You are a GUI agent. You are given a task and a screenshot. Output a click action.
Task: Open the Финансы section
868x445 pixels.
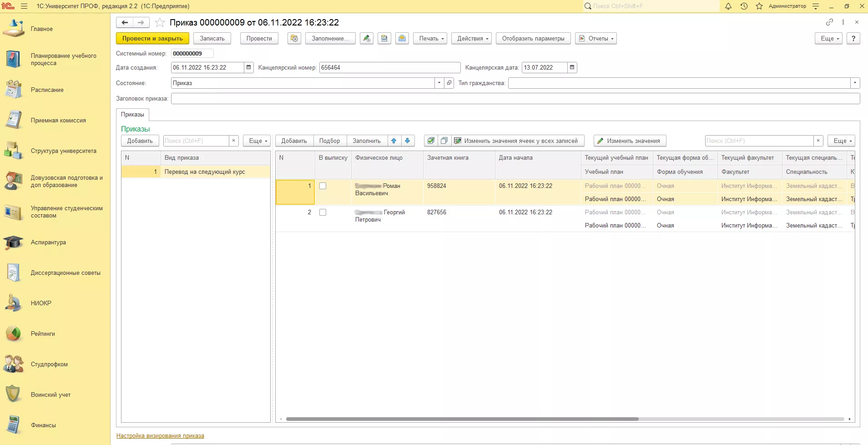(x=43, y=425)
